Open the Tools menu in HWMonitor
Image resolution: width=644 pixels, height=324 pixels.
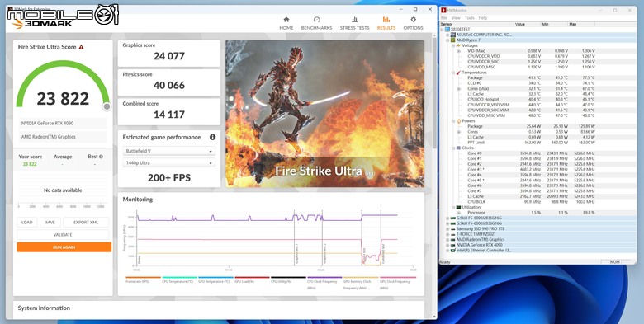pyautogui.click(x=470, y=18)
